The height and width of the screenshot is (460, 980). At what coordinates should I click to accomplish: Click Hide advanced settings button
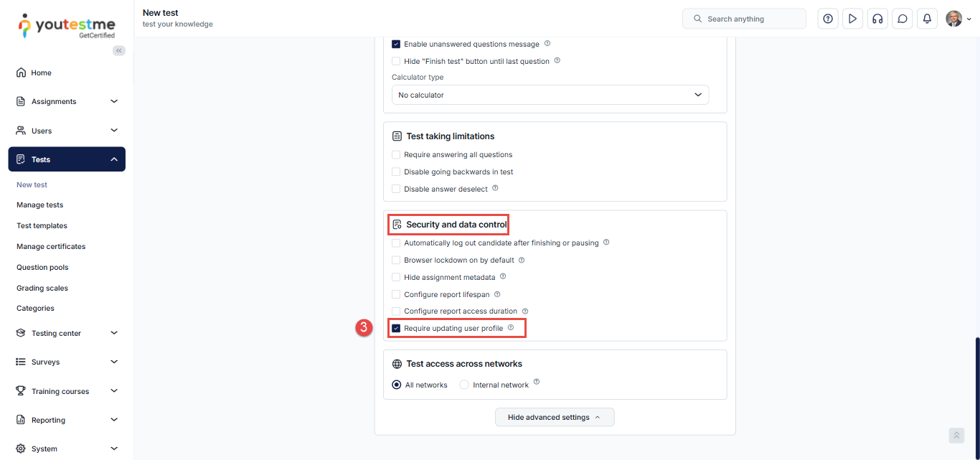point(554,417)
